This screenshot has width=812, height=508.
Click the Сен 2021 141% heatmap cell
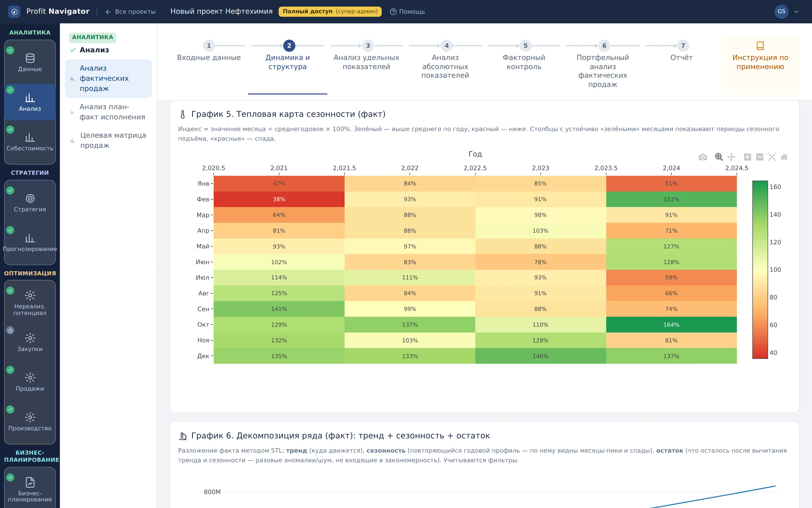(x=279, y=309)
